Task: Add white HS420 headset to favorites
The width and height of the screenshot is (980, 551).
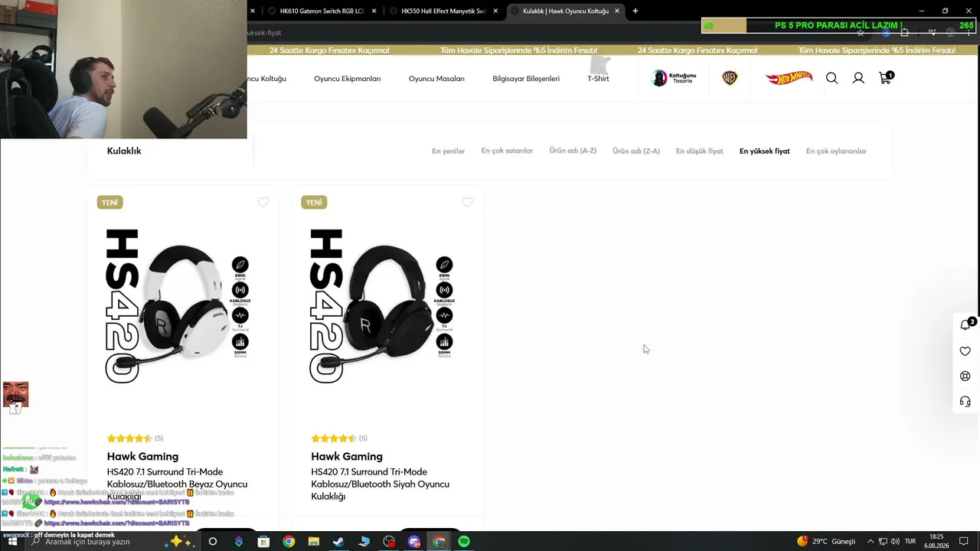Action: tap(263, 202)
